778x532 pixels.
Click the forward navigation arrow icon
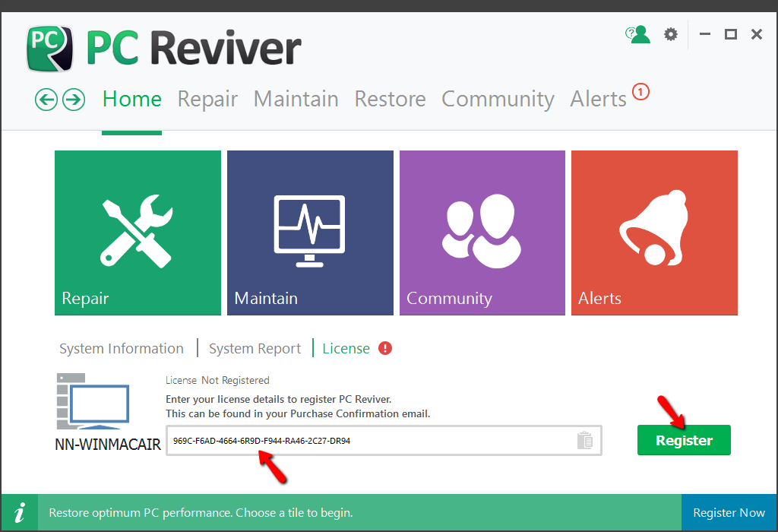pos(74,100)
